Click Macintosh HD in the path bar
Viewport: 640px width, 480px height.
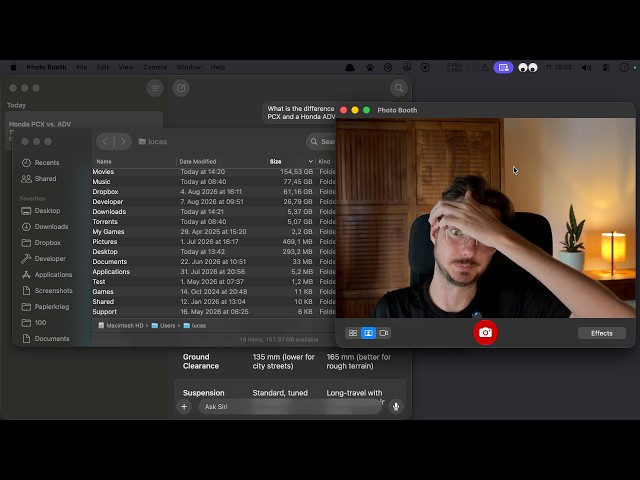pos(121,326)
